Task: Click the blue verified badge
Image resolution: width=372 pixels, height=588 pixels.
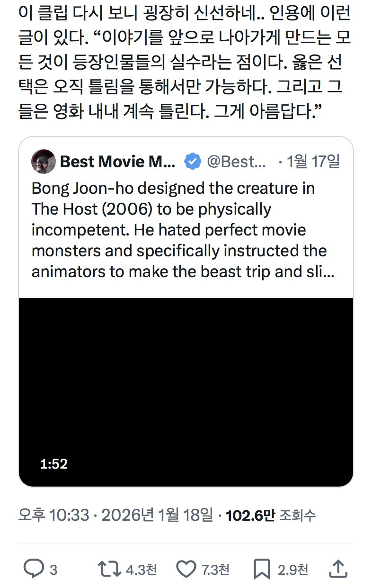Action: 192,162
